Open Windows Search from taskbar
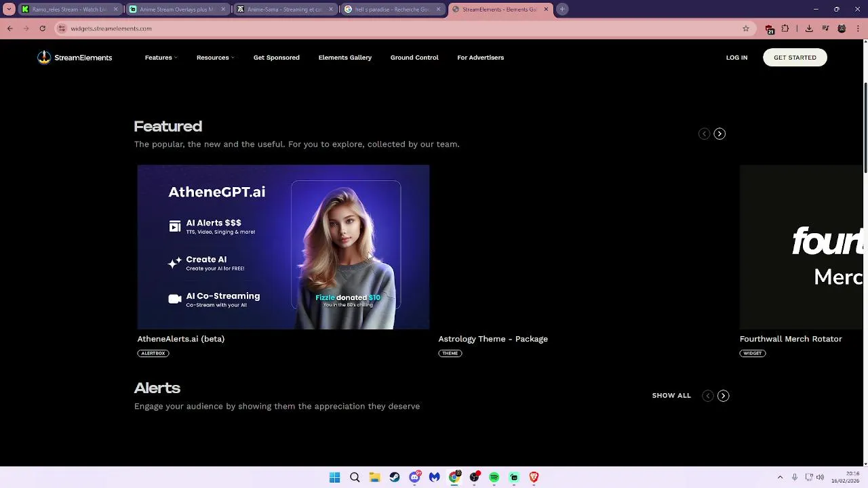This screenshot has height=488, width=868. (x=355, y=478)
